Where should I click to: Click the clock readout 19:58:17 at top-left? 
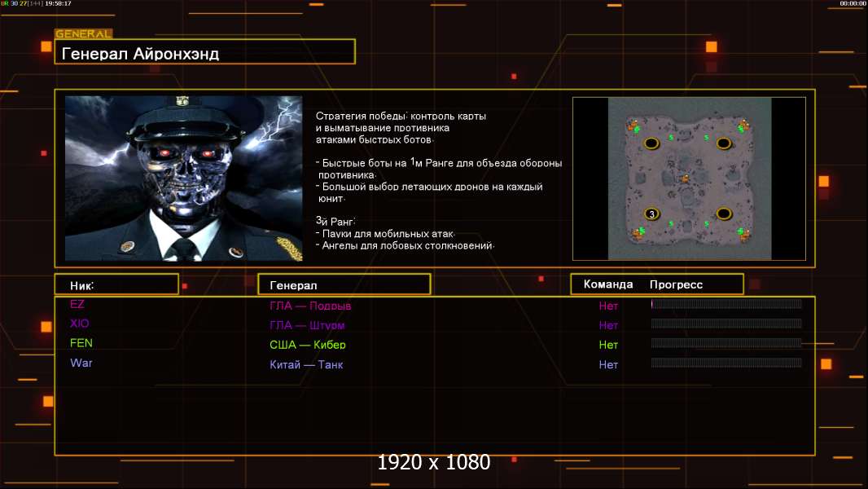click(x=58, y=3)
